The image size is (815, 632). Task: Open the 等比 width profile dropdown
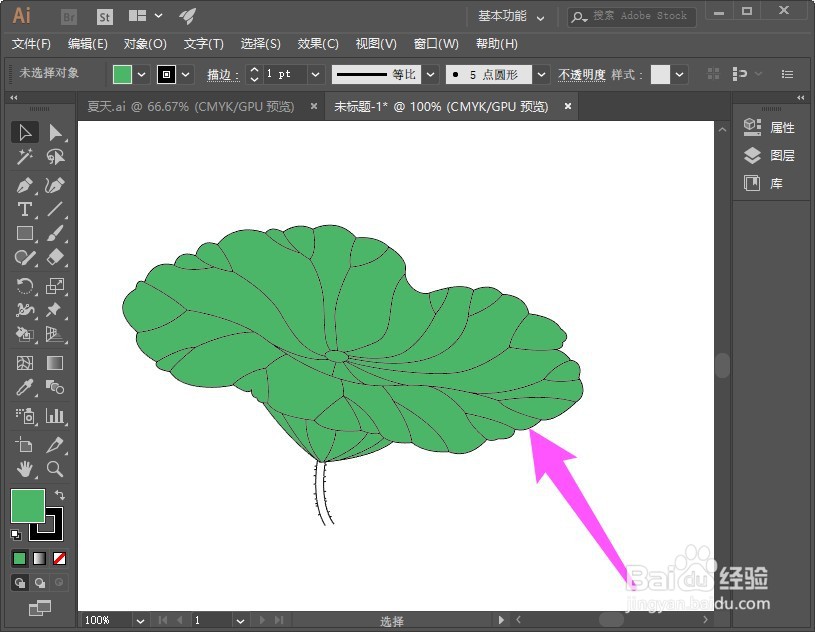pos(430,74)
